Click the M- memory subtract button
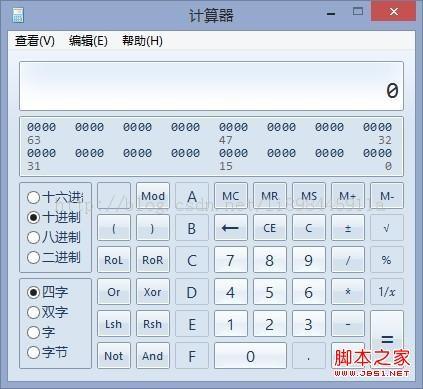This screenshot has width=423, height=389. coord(387,196)
